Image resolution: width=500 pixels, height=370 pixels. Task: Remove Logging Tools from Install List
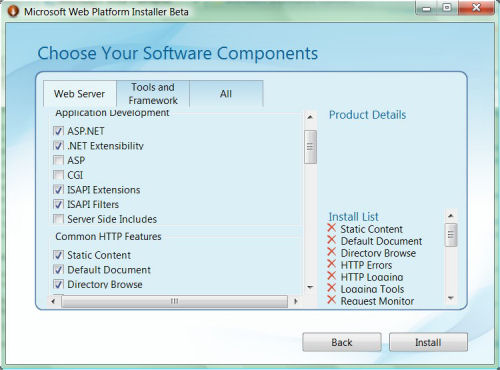coord(331,288)
